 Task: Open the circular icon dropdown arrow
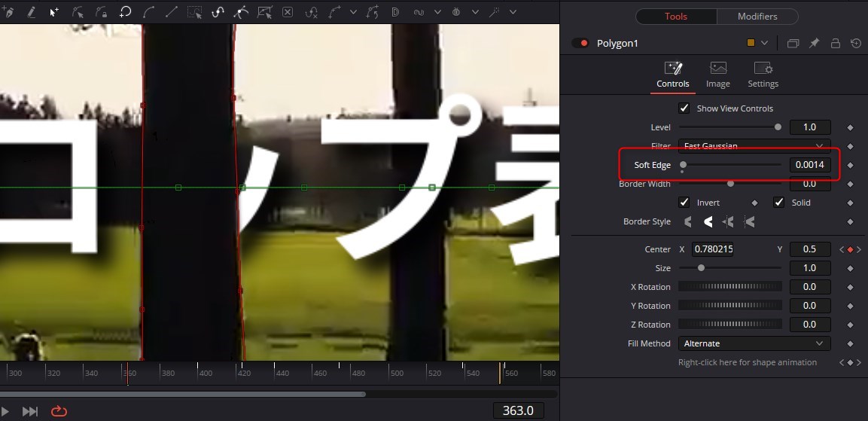click(475, 11)
